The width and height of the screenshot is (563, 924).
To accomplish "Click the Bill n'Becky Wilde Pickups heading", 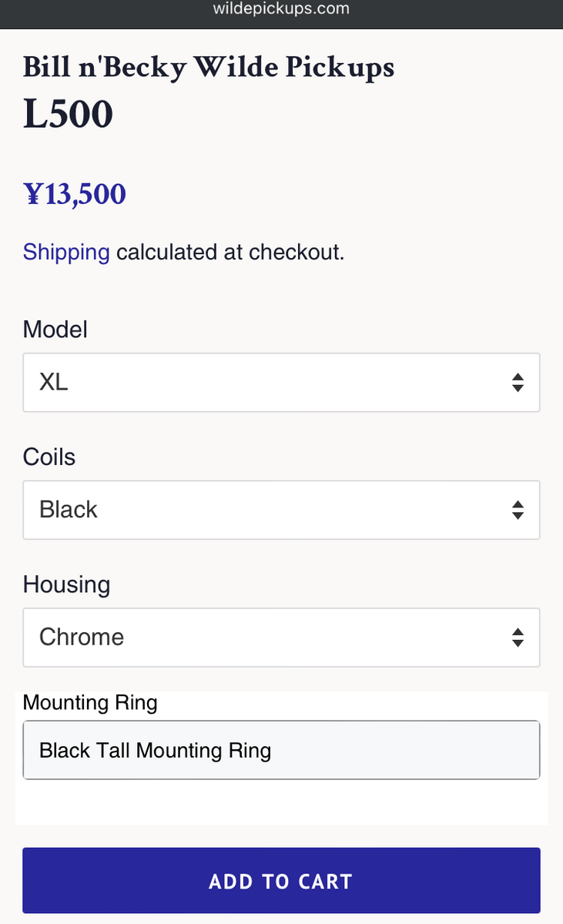I will coord(209,68).
